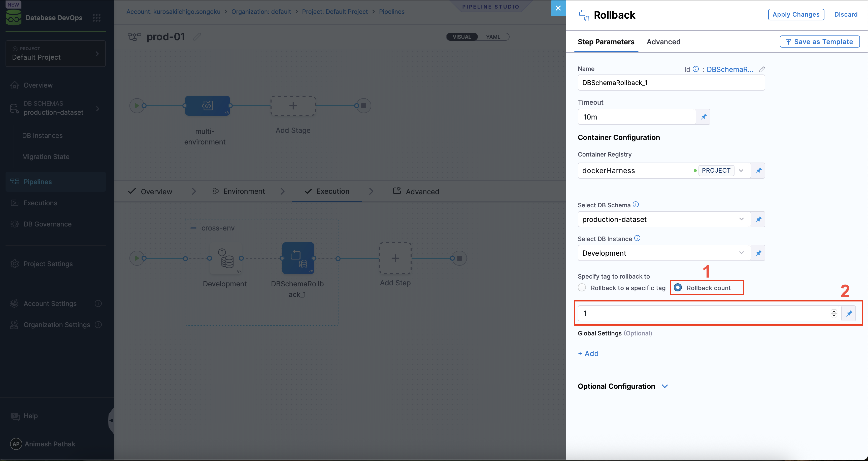868x461 pixels.
Task: Click the pin icon beside Timeout field
Action: 703,117
